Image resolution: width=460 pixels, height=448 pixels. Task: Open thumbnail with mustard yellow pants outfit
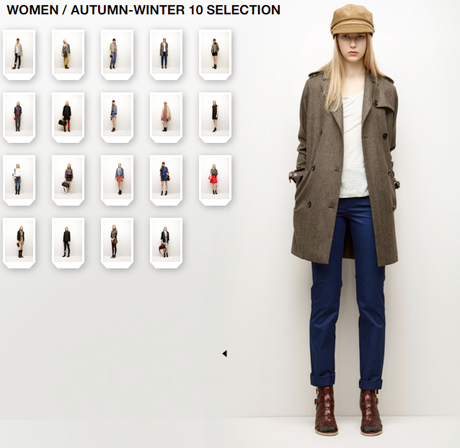[x=68, y=55]
